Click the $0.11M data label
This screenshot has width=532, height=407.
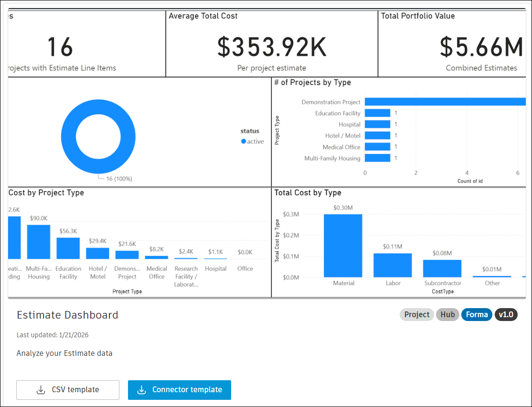pyautogui.click(x=393, y=247)
